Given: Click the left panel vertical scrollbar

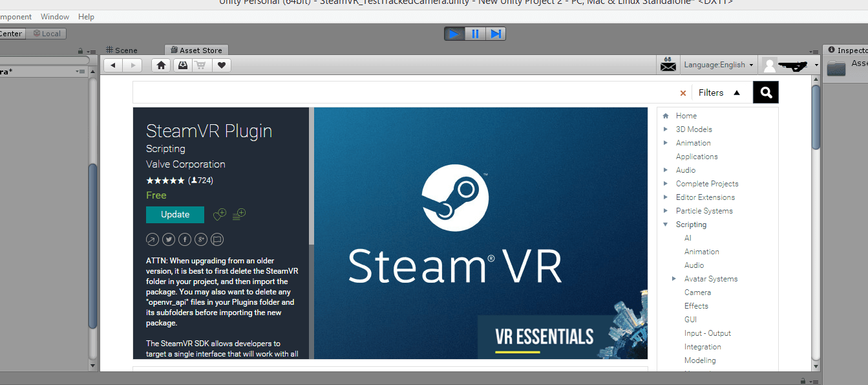Looking at the screenshot, I should coord(92,246).
